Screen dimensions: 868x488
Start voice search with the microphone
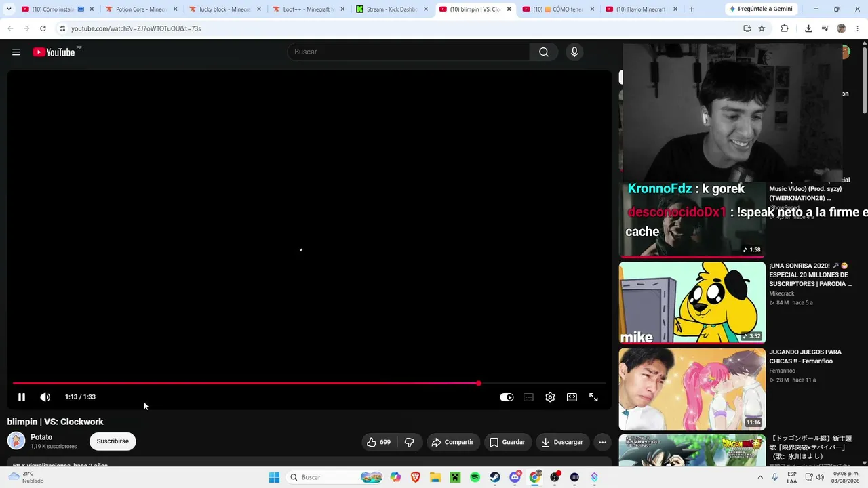pos(574,52)
